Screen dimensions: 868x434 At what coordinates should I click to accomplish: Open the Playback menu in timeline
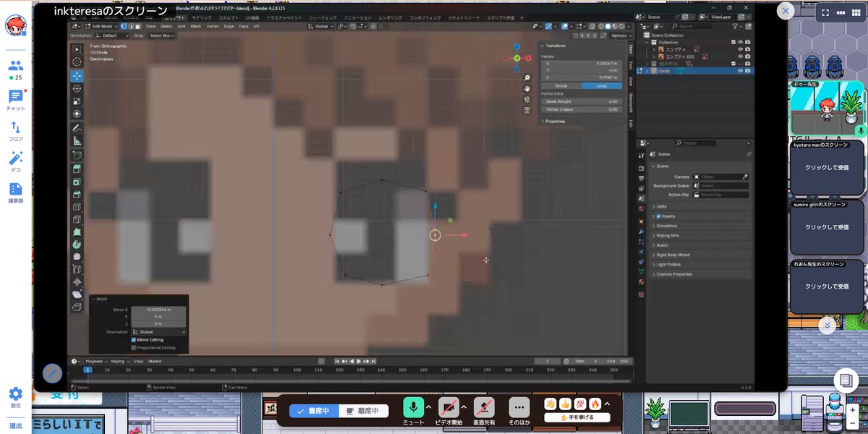click(x=95, y=361)
